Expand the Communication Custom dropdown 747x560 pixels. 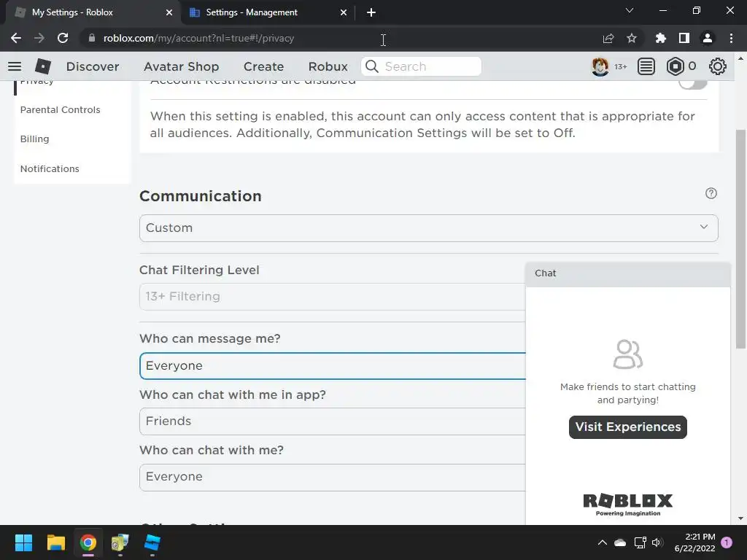[x=428, y=228]
